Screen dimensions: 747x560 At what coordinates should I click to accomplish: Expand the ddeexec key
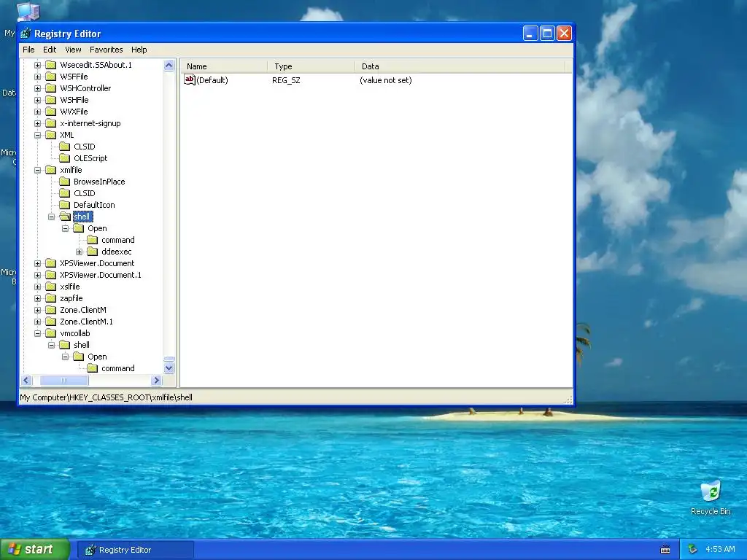click(x=79, y=252)
